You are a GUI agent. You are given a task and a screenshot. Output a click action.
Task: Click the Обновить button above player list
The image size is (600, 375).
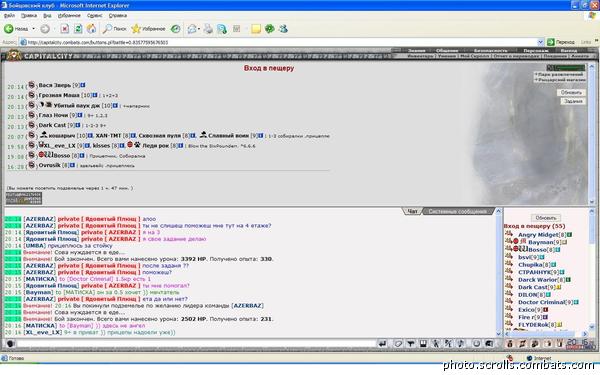tap(546, 218)
